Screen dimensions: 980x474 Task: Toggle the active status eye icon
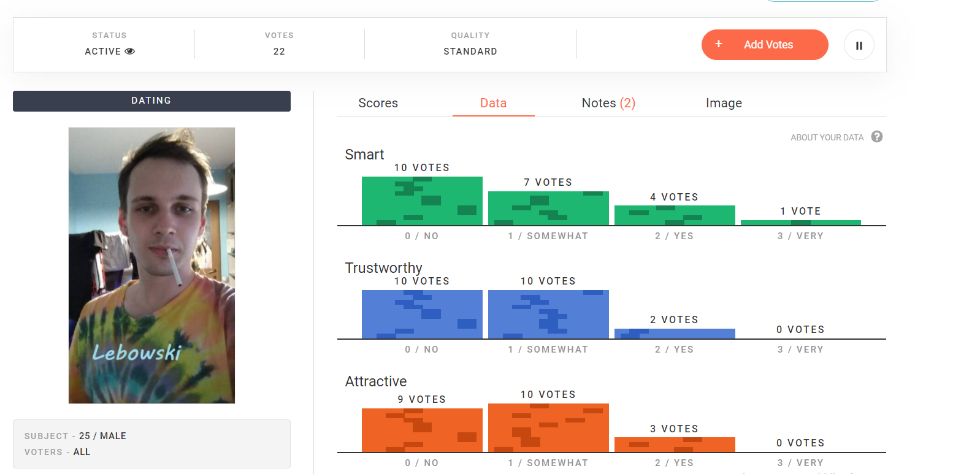point(130,52)
